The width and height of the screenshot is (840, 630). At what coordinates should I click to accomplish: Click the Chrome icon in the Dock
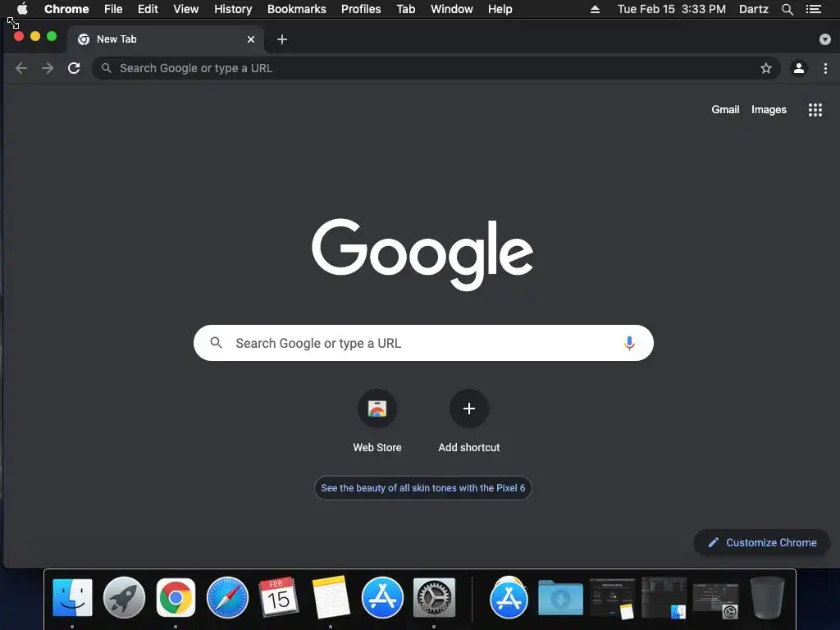176,597
